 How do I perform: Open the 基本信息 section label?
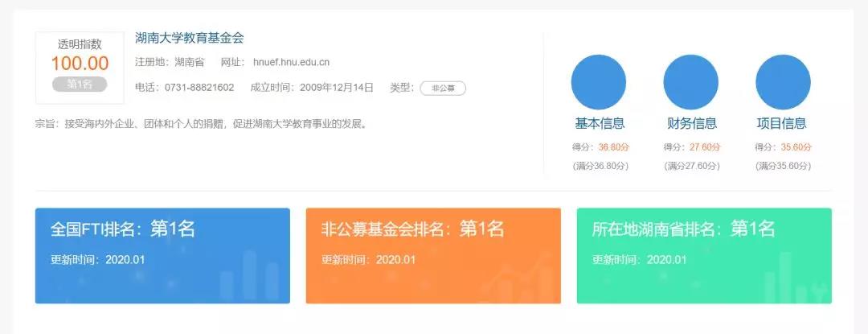pos(600,123)
